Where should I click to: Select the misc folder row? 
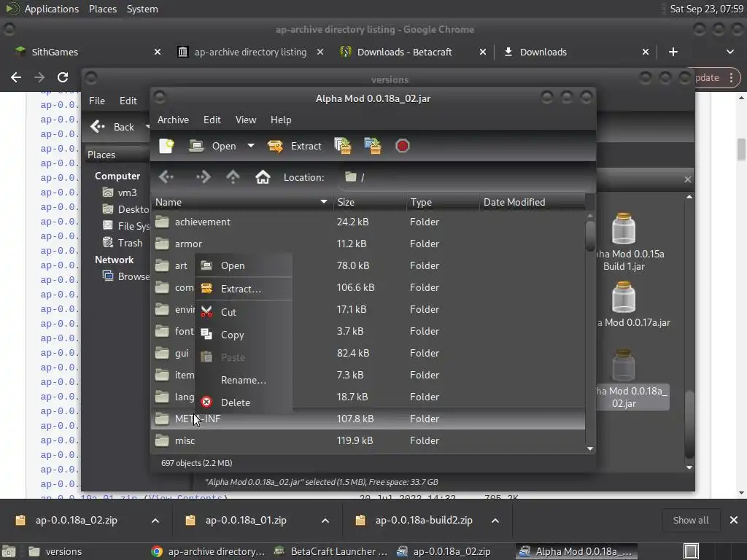tap(368, 441)
